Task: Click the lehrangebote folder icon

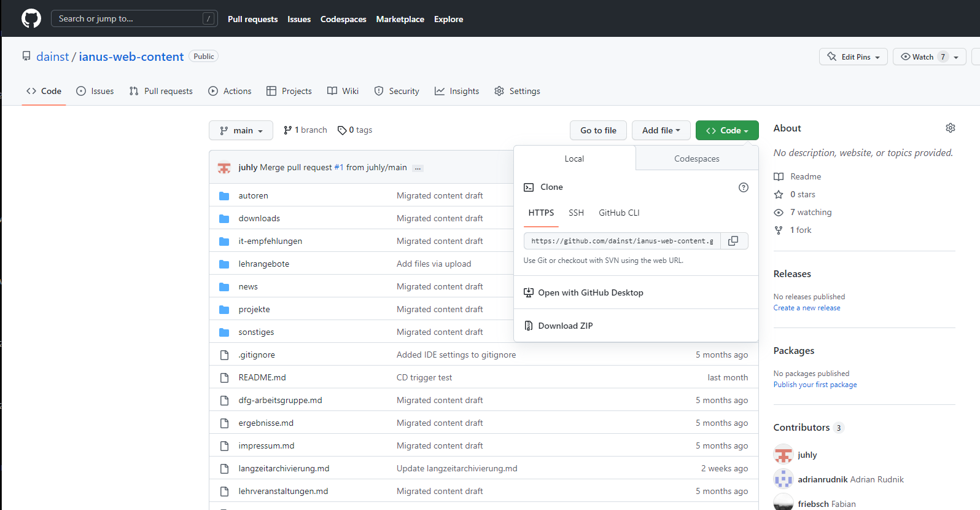Action: [x=224, y=264]
